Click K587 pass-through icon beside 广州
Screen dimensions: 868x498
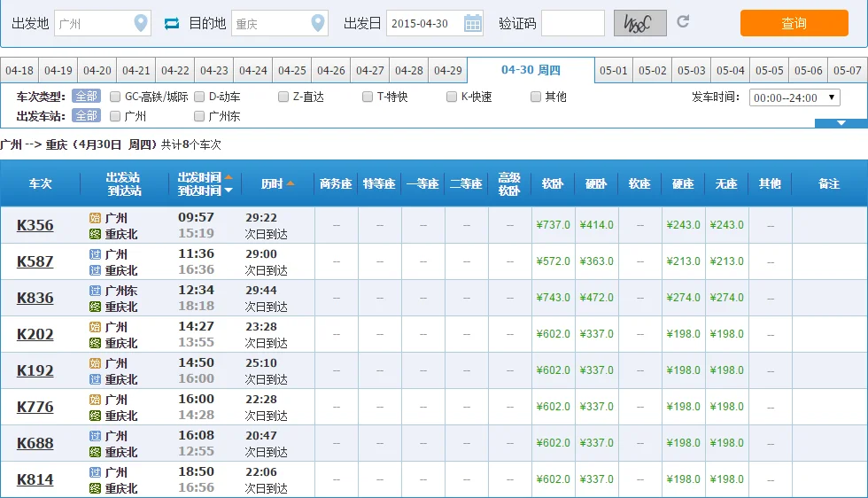click(96, 255)
